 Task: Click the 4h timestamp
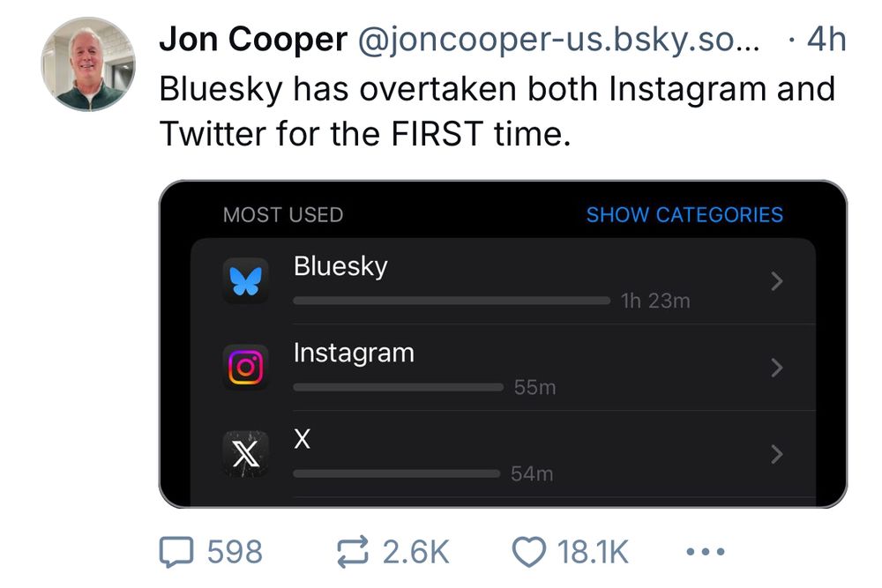(826, 40)
